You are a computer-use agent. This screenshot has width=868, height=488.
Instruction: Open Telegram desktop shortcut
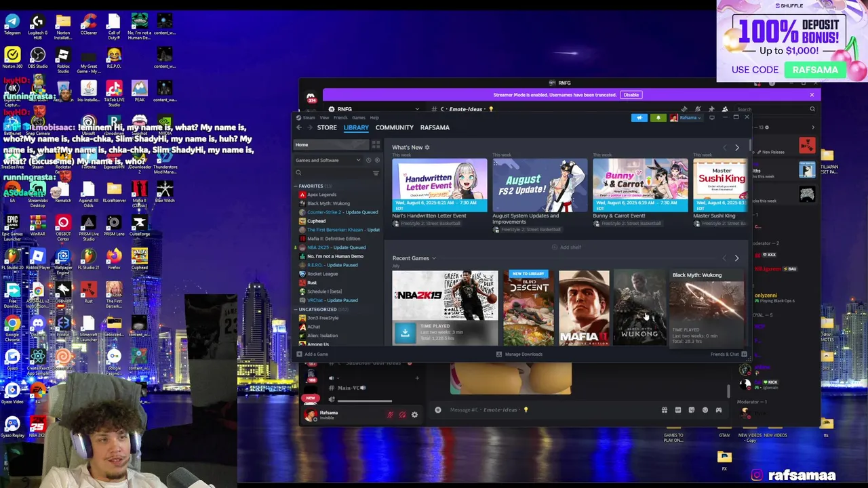(x=12, y=24)
